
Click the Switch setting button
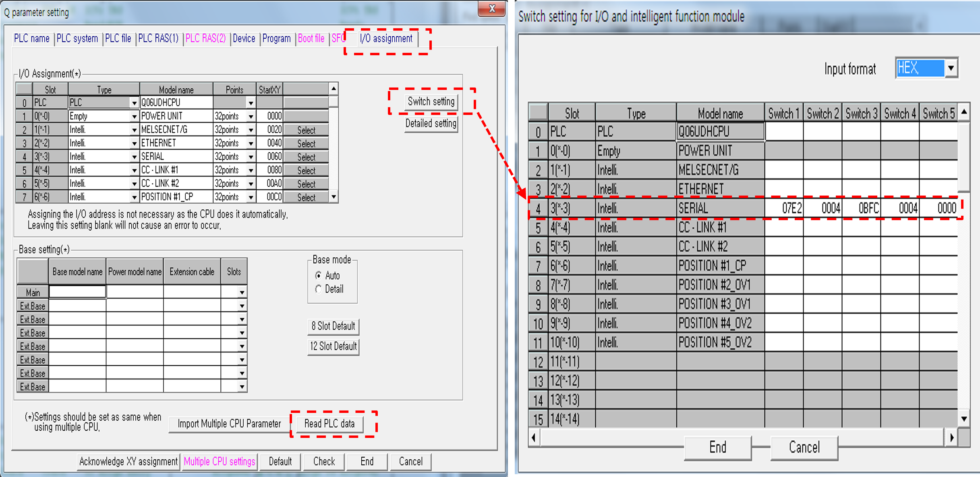[x=431, y=101]
